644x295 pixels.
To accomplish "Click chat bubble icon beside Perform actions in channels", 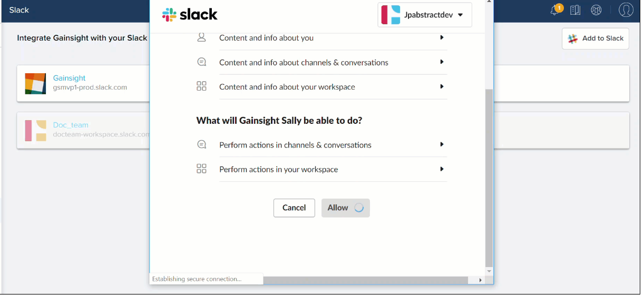I will 201,145.
